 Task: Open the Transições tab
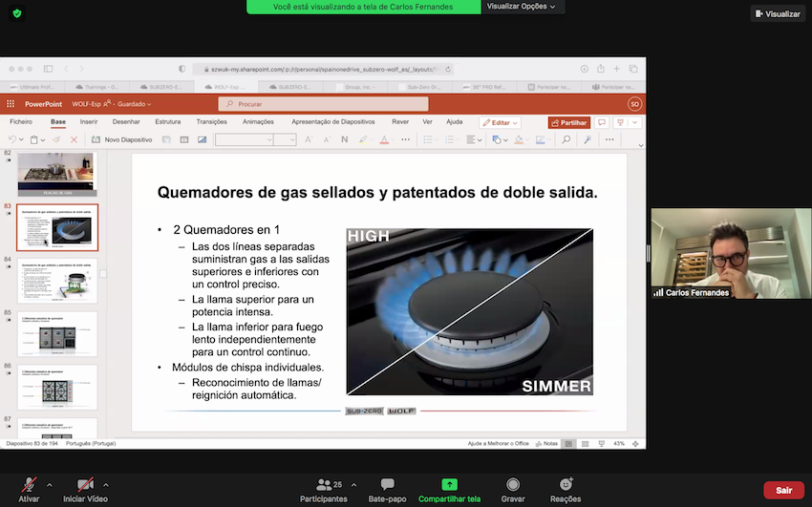[211, 122]
